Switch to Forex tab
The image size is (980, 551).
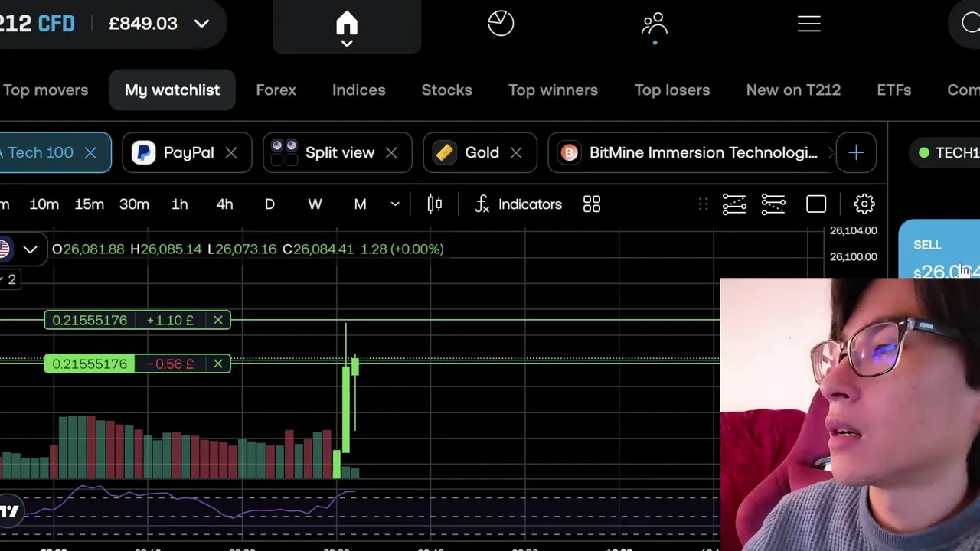(276, 90)
